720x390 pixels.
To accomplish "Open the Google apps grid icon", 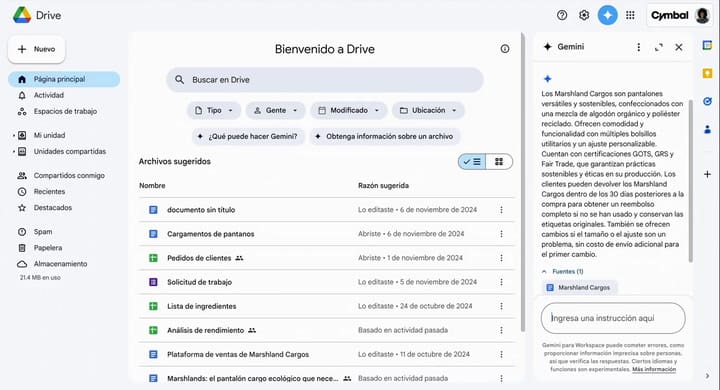I will click(x=630, y=15).
